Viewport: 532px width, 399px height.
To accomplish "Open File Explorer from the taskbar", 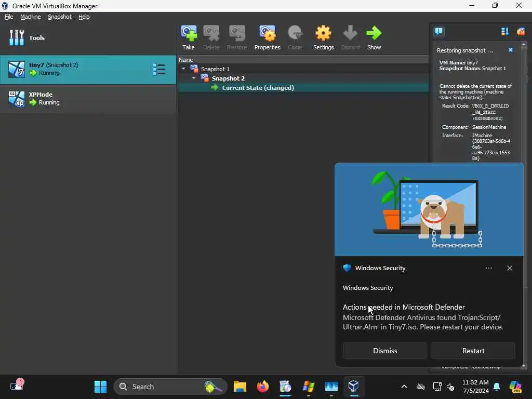I will coord(240,387).
